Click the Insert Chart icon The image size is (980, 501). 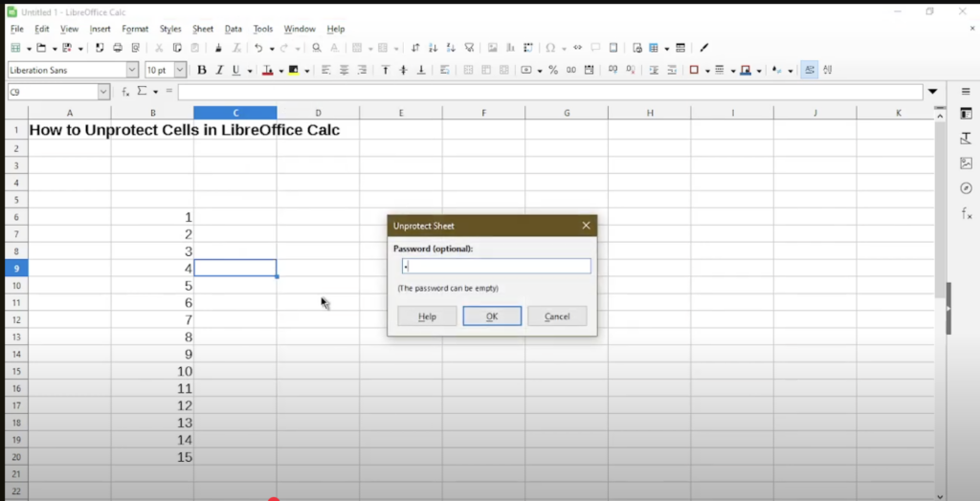coord(510,48)
